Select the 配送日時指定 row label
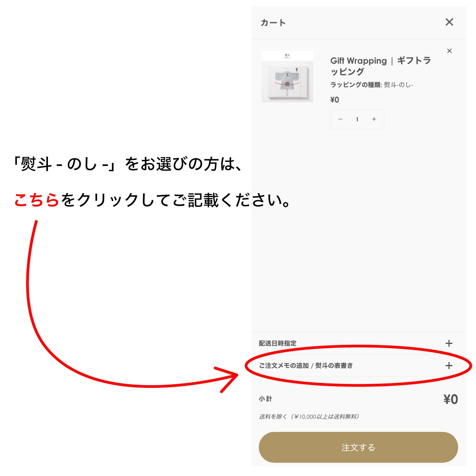Image resolution: width=476 pixels, height=476 pixels. coord(278,343)
